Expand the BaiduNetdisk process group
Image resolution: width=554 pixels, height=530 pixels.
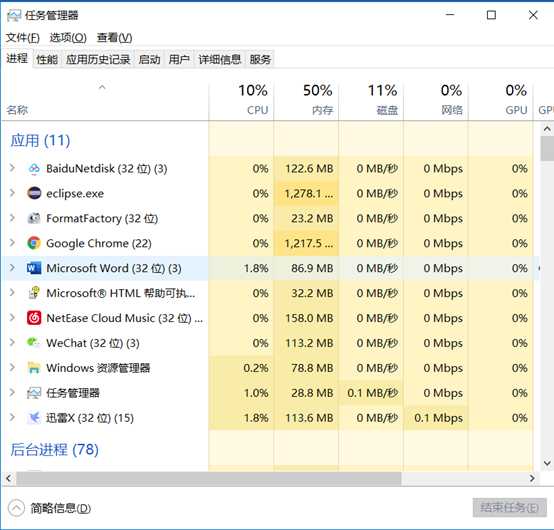(x=12, y=168)
